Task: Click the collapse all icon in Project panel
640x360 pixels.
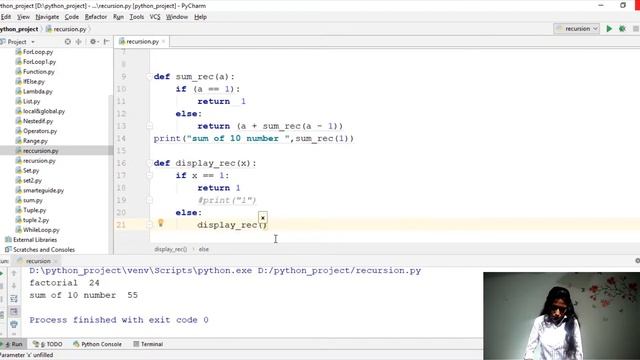Action: click(x=79, y=42)
